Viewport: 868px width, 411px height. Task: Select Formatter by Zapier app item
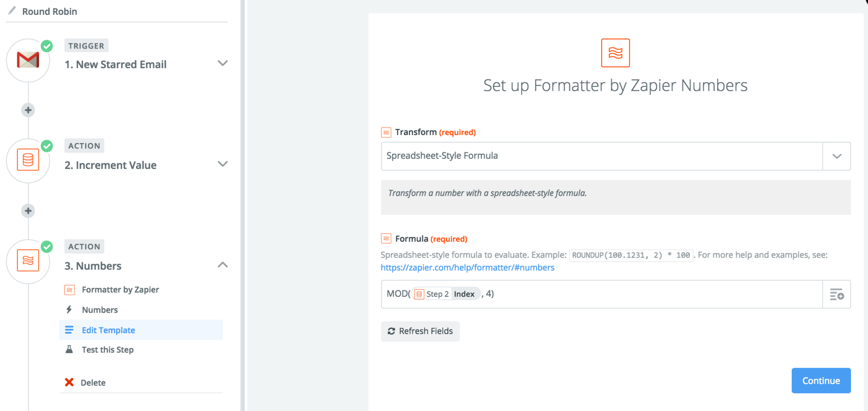(141, 290)
